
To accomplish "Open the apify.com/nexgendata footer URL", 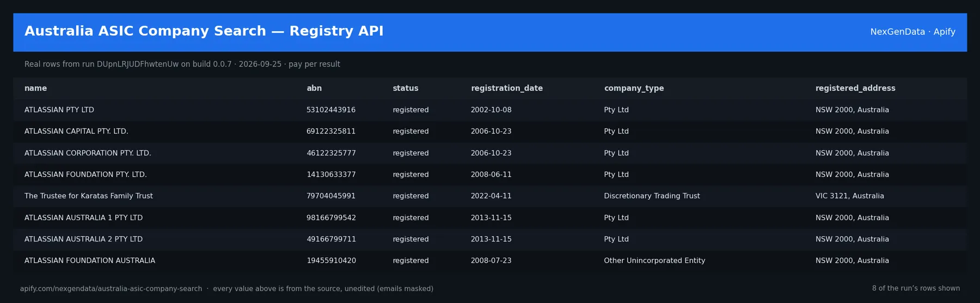I will pyautogui.click(x=111, y=289).
